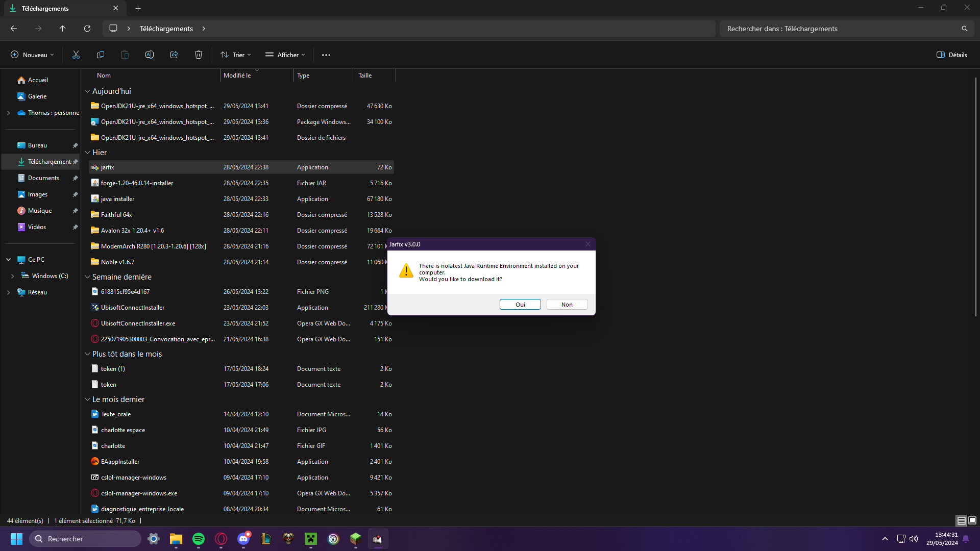
Task: Go up one directory level
Action: [63, 29]
